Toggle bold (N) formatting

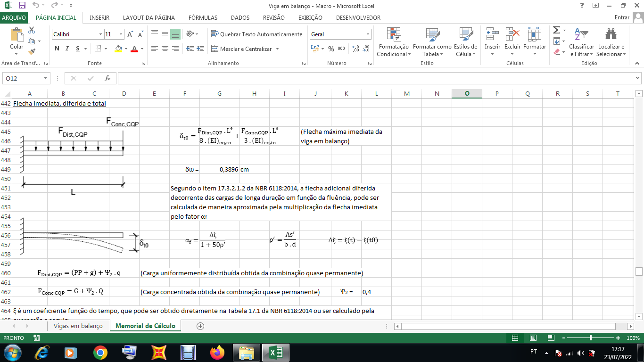(57, 49)
